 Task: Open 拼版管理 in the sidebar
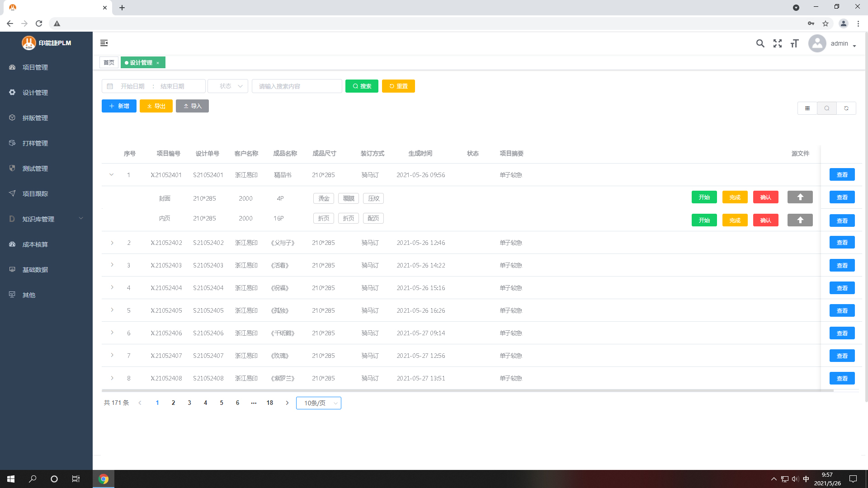coord(35,118)
